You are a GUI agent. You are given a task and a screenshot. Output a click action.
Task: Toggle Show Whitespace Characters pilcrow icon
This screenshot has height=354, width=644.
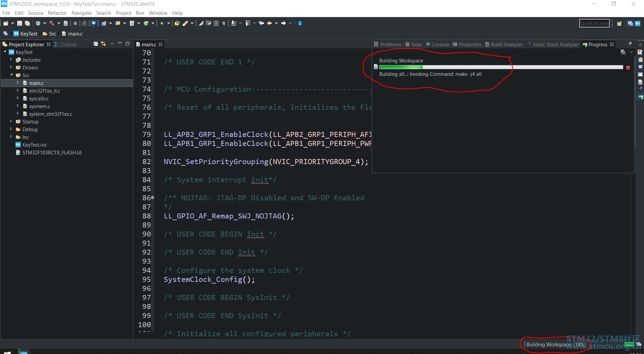pyautogui.click(x=224, y=23)
